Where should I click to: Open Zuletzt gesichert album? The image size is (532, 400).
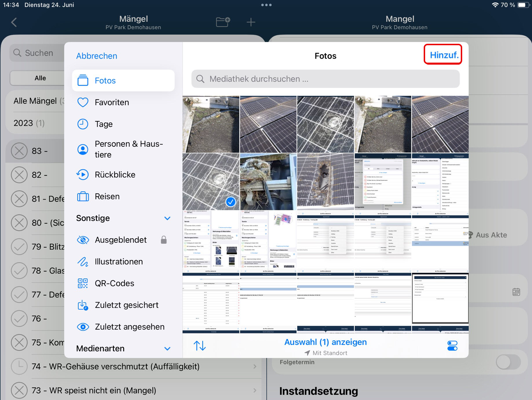(x=123, y=305)
